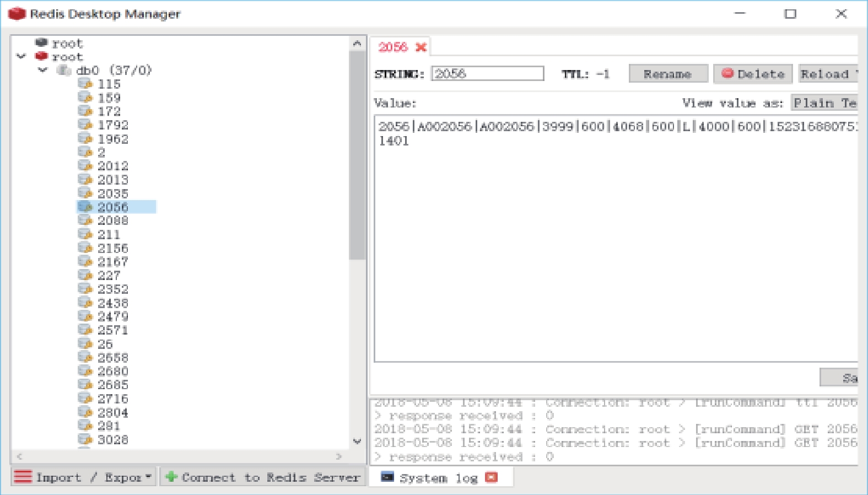Screen dimensions: 868x495
Task: Click the Redis Desktop Manager logo in title bar
Action: pyautogui.click(x=17, y=13)
